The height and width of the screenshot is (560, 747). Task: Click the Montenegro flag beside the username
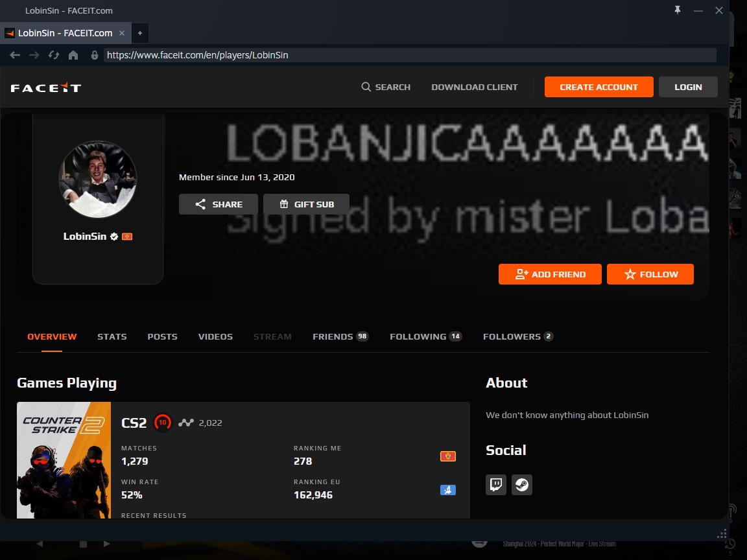pyautogui.click(x=127, y=237)
